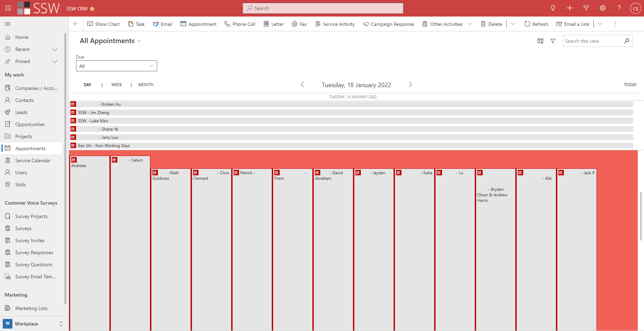This screenshot has width=644, height=331.
Task: Click the Search this view field
Action: pyautogui.click(x=593, y=41)
